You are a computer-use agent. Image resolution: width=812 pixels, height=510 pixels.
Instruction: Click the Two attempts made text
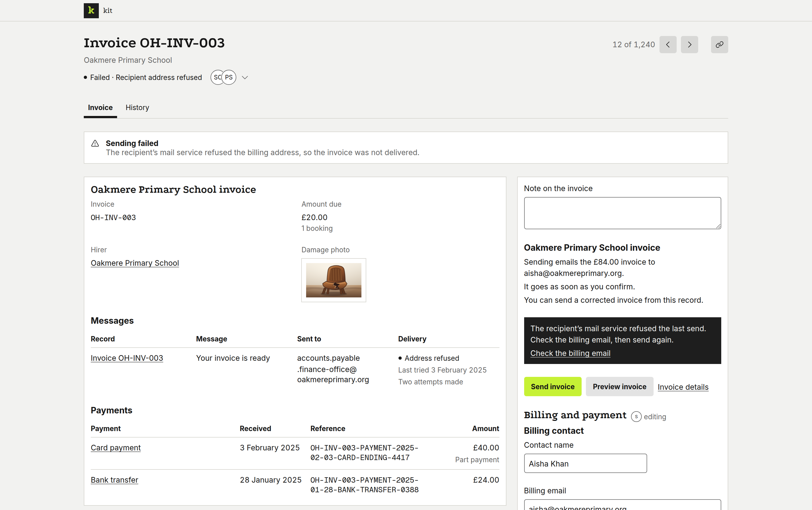coord(430,382)
